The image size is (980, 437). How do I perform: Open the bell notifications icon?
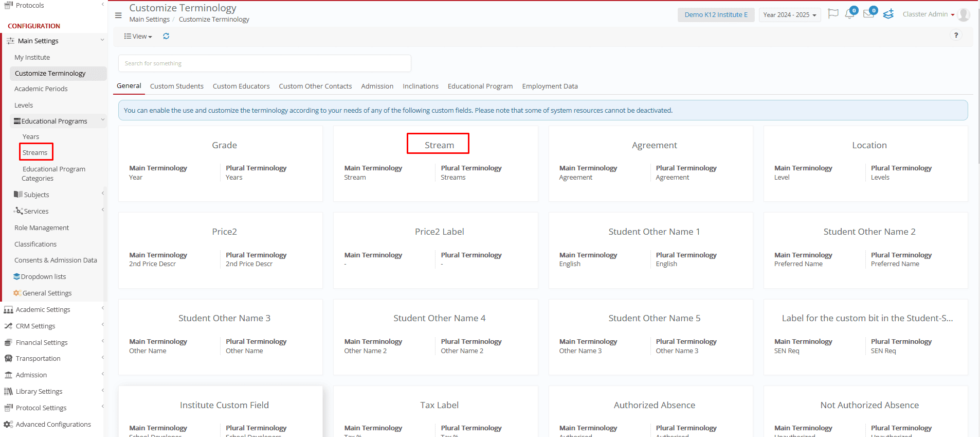point(850,14)
